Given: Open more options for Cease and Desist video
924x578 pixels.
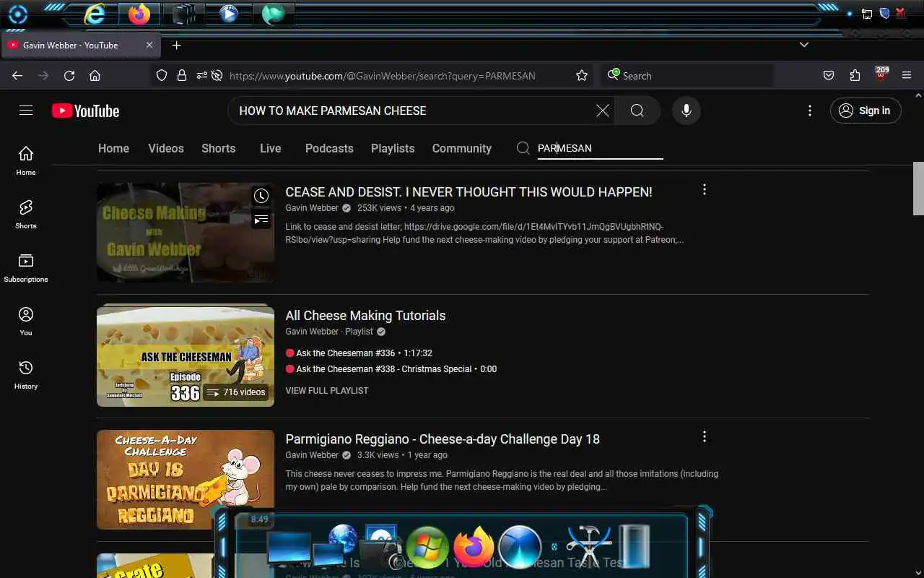Looking at the screenshot, I should coord(705,189).
